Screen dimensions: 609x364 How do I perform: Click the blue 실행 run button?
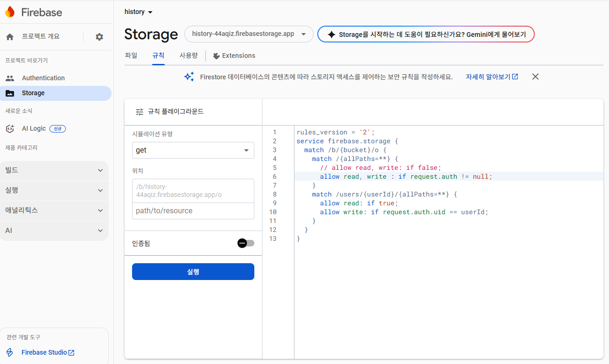point(193,272)
